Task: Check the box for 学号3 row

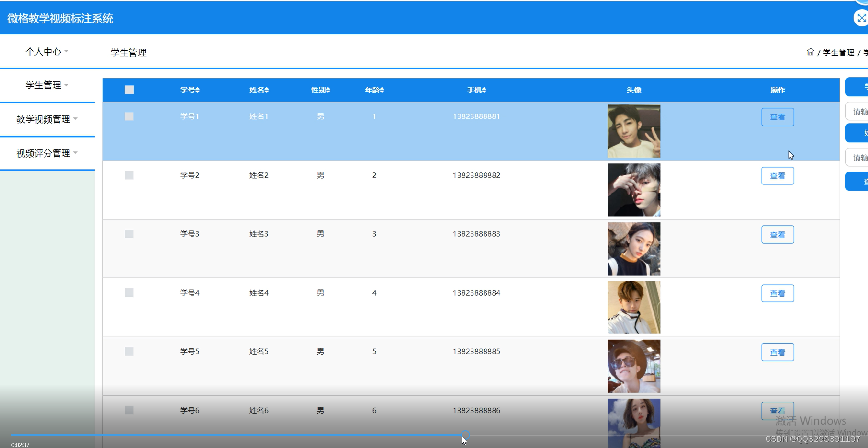Action: pyautogui.click(x=129, y=234)
